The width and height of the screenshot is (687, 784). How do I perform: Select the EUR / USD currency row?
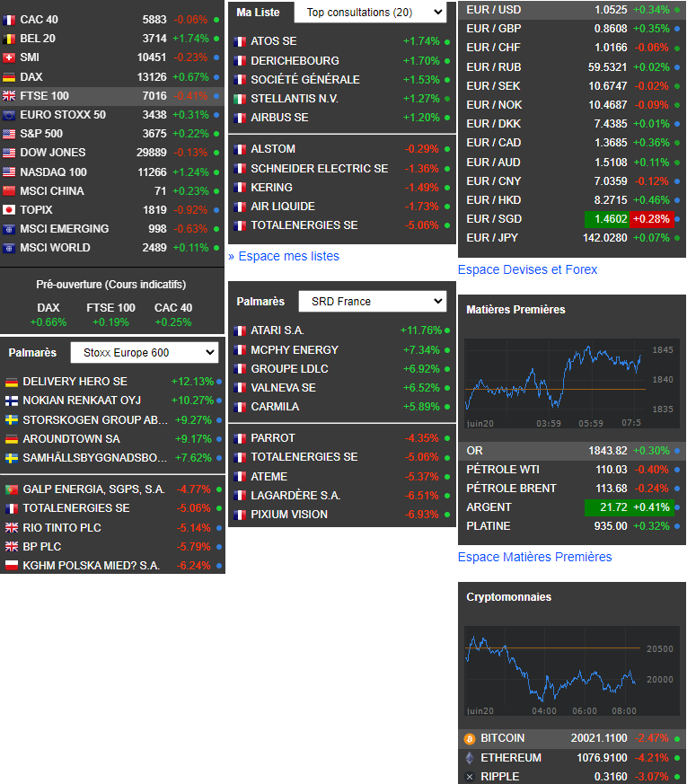(572, 10)
